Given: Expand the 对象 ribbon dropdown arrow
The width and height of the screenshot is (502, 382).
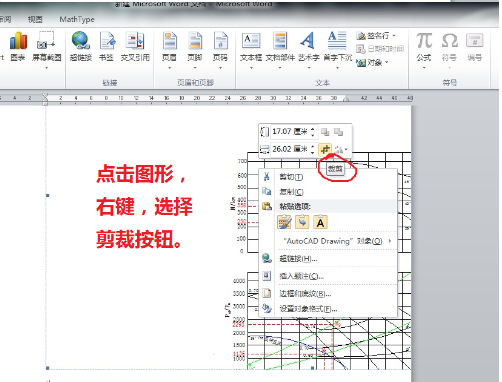Looking at the screenshot, I should click(x=387, y=63).
